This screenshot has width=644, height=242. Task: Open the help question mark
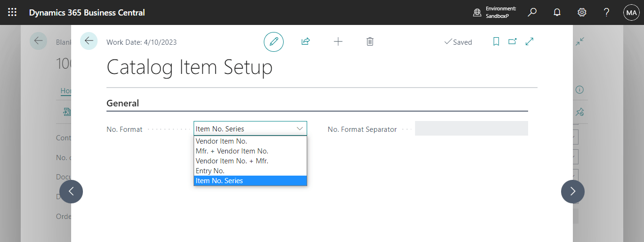[x=607, y=12]
